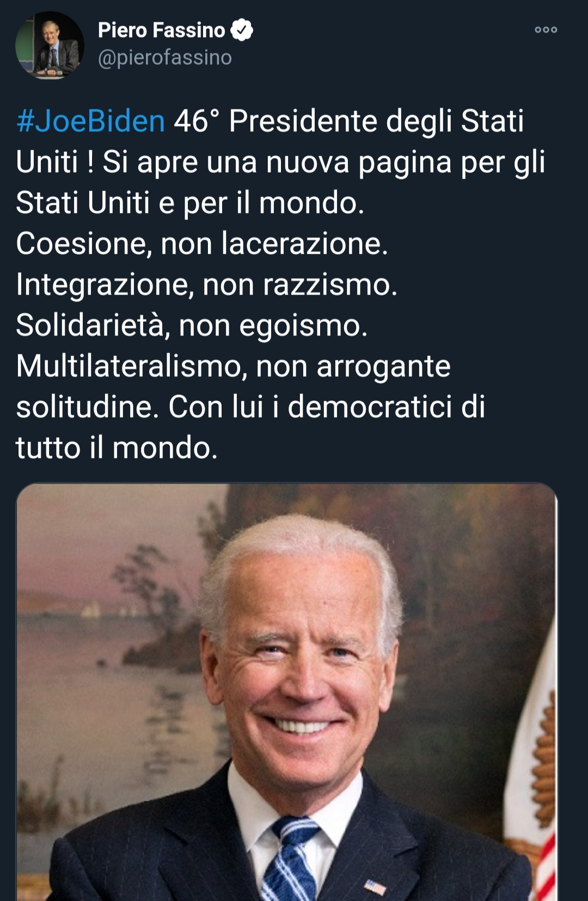Click the American flag lapel pin in photo
The height and width of the screenshot is (901, 588).
tap(375, 887)
